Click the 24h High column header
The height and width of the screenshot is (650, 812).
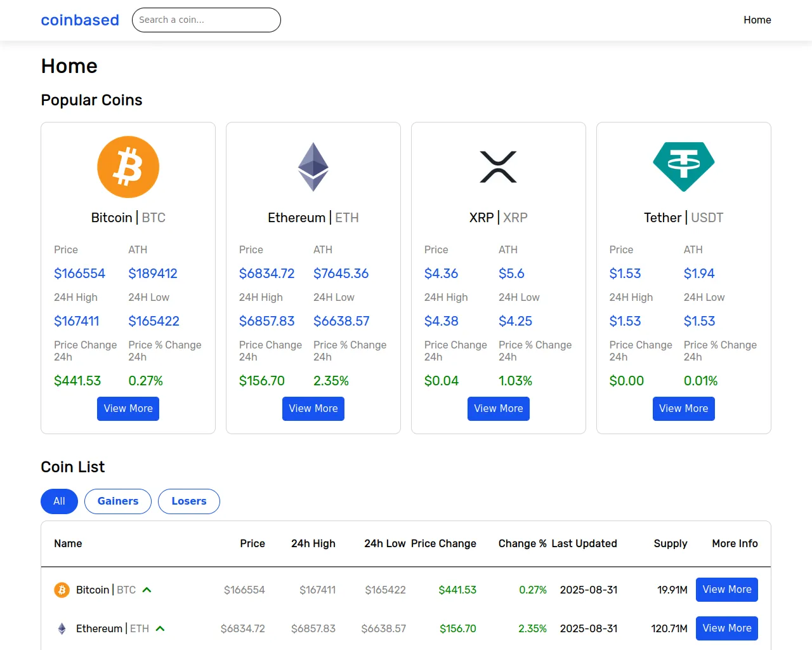313,543
